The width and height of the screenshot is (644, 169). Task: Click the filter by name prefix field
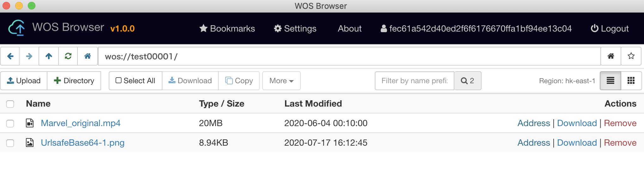click(415, 81)
